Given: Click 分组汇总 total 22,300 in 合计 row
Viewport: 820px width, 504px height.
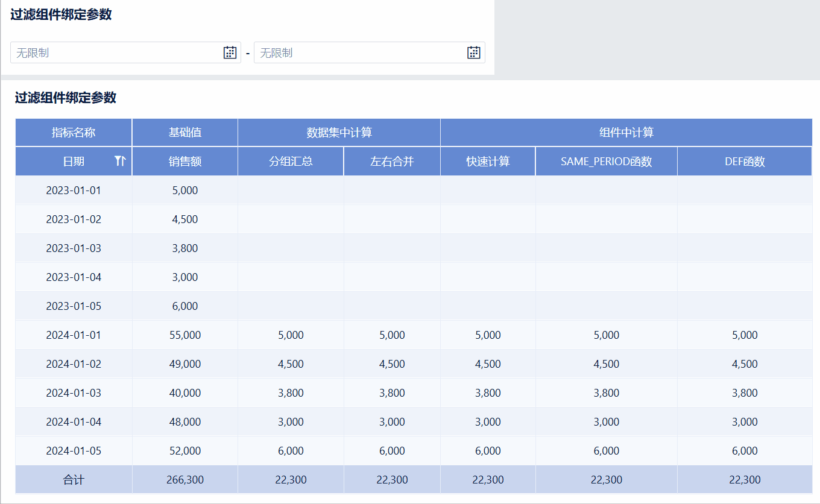Looking at the screenshot, I should (x=291, y=480).
